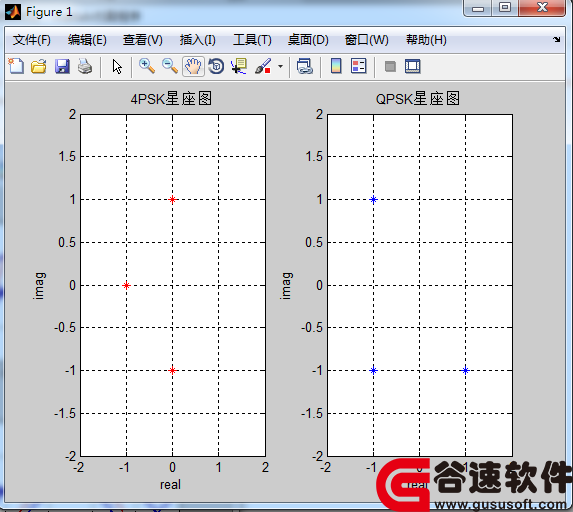Print the figure with the printer icon
This screenshot has width=573, height=512.
tap(85, 67)
